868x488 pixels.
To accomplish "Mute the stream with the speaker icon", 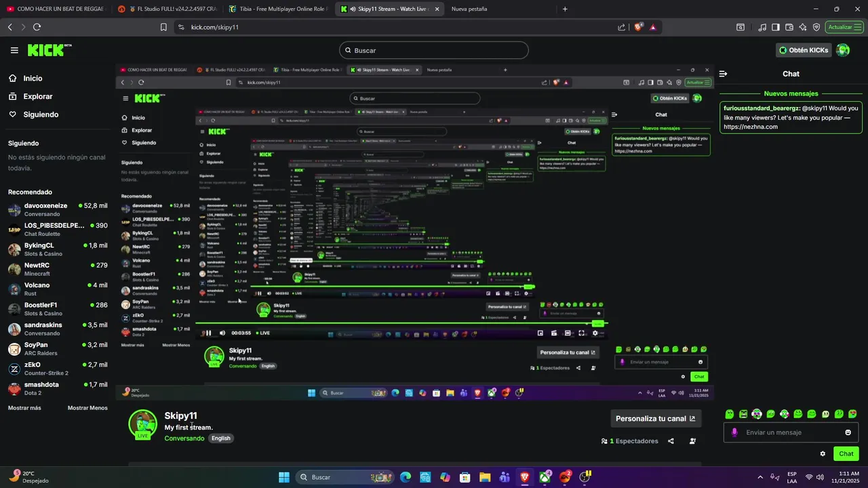I will pos(222,333).
